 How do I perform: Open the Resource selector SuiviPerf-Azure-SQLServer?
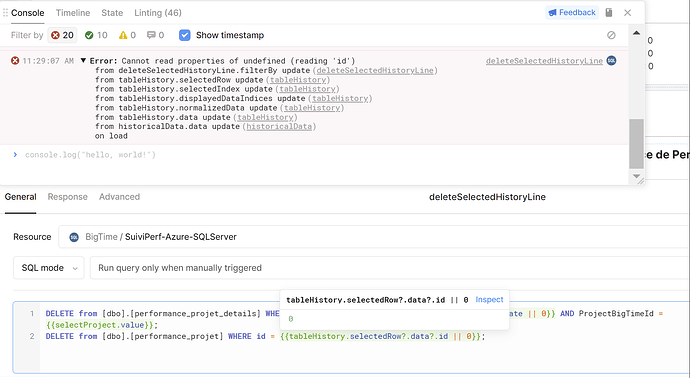[374, 237]
